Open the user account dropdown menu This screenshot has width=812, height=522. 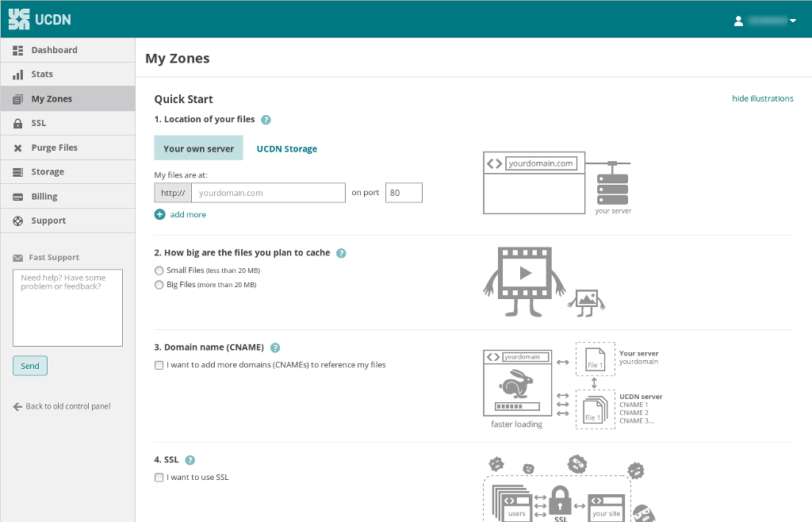tap(765, 21)
